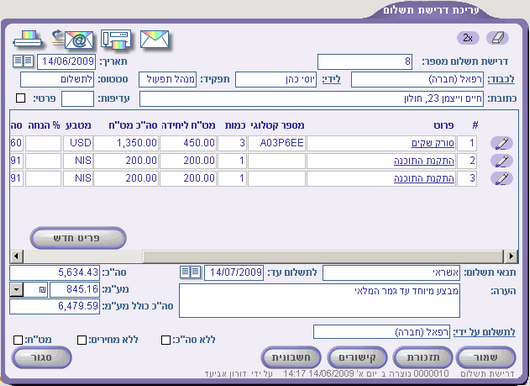The image size is (530, 386).
Task: Edit row 3 with the pencil icon
Action: 502,178
